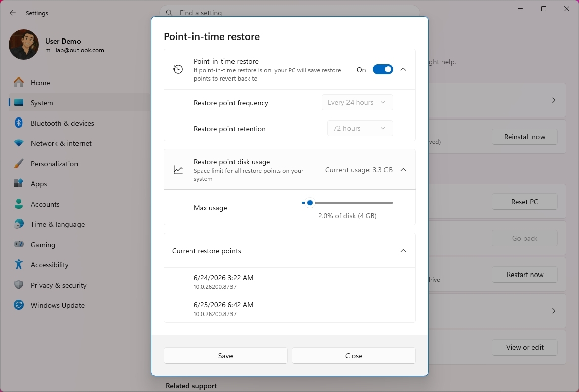Click the Apps icon in sidebar
The width and height of the screenshot is (579, 392).
click(x=18, y=183)
